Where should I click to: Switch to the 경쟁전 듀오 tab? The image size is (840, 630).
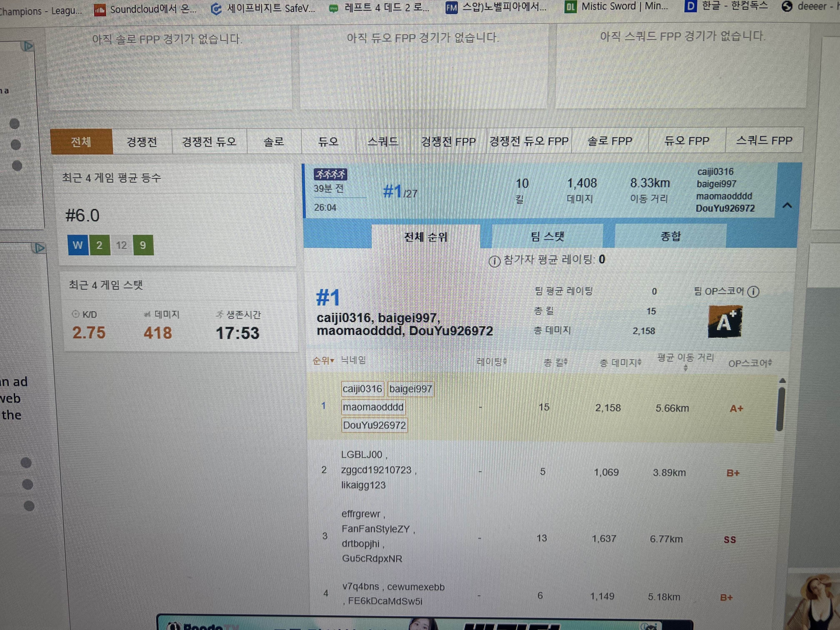coord(209,142)
